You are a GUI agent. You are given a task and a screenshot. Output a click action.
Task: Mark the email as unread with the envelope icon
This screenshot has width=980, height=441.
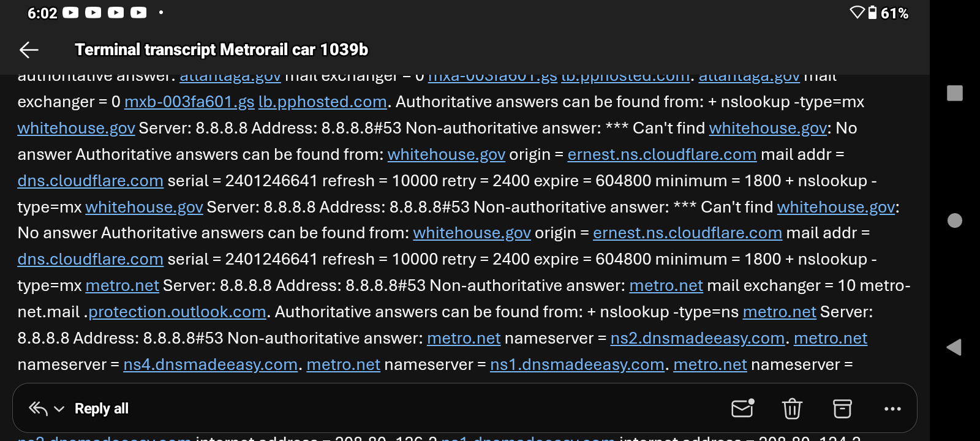742,409
